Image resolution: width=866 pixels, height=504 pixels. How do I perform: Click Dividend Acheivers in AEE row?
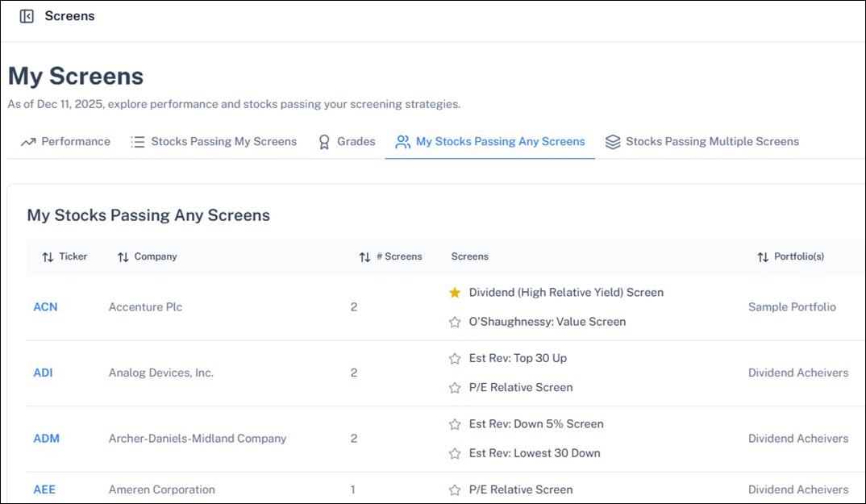pyautogui.click(x=798, y=489)
